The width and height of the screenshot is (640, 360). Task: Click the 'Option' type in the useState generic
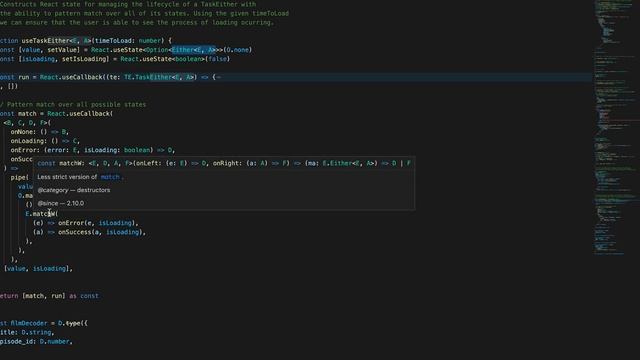[157, 50]
